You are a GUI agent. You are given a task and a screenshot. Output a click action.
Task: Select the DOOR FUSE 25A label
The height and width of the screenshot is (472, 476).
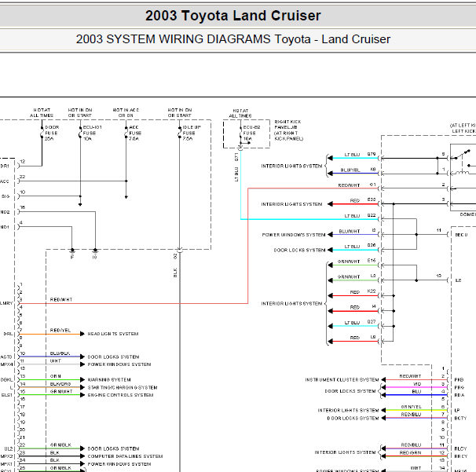coord(52,133)
